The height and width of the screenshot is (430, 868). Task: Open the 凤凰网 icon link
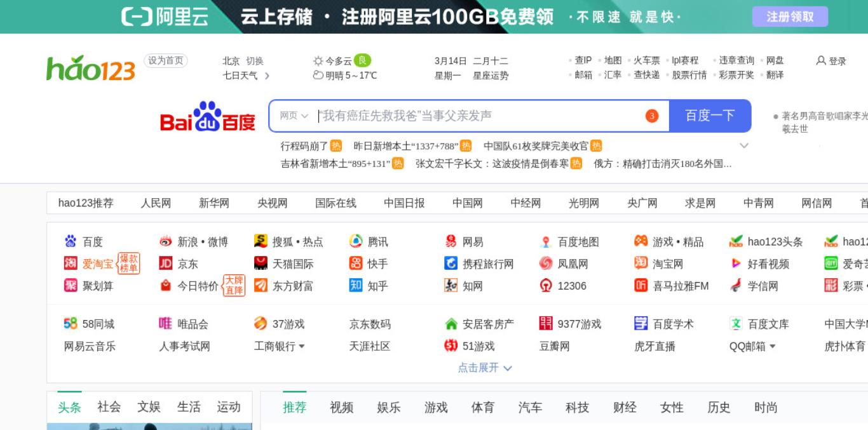pos(564,264)
